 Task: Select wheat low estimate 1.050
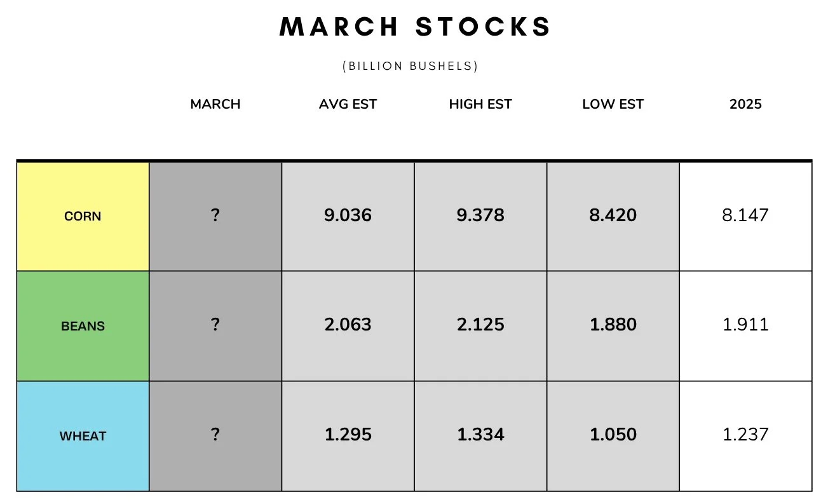tap(613, 435)
